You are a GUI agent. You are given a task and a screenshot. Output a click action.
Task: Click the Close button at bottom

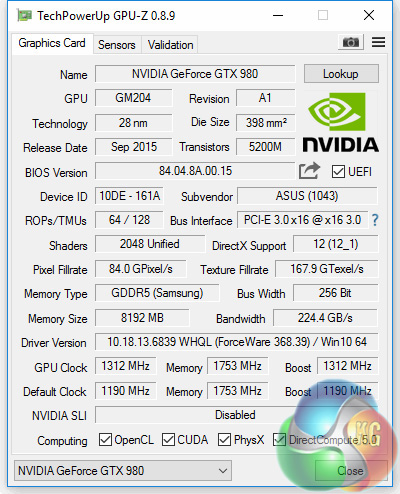pos(350,471)
